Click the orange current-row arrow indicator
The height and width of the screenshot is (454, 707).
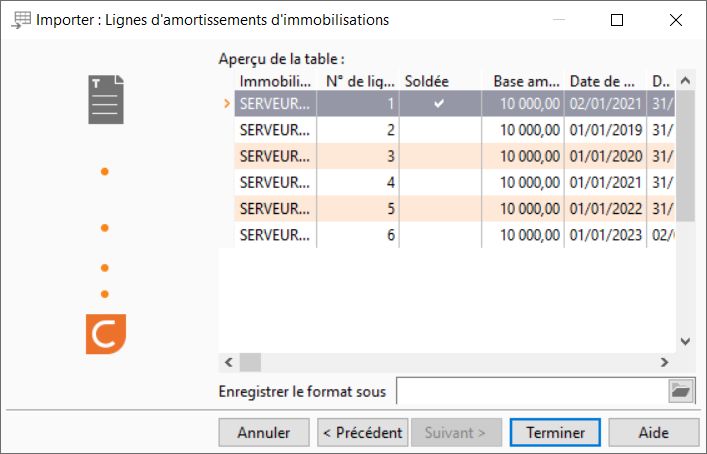coord(227,104)
